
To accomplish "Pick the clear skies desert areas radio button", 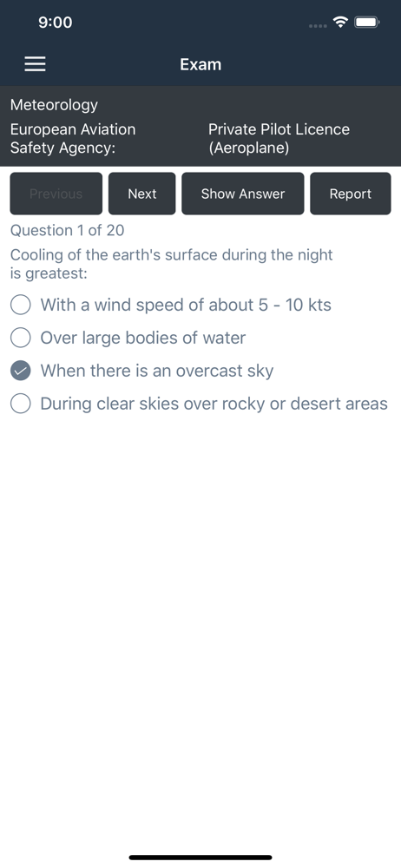I will (x=21, y=404).
